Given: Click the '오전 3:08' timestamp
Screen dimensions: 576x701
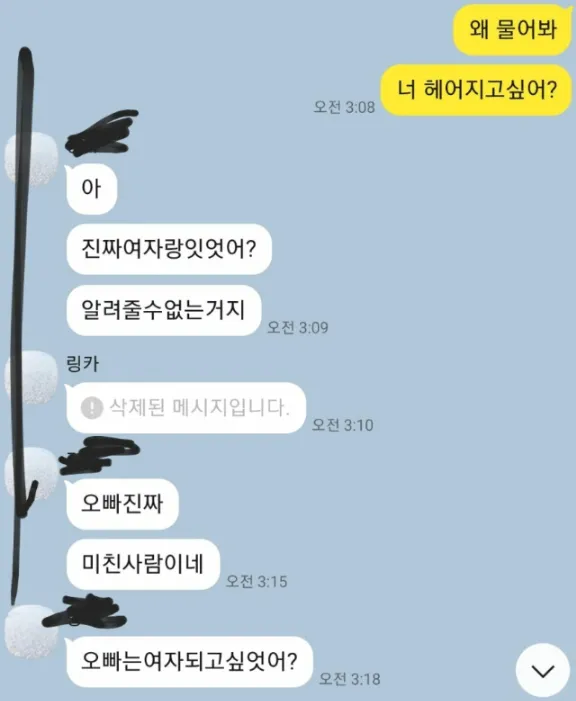Looking at the screenshot, I should click(x=344, y=107).
